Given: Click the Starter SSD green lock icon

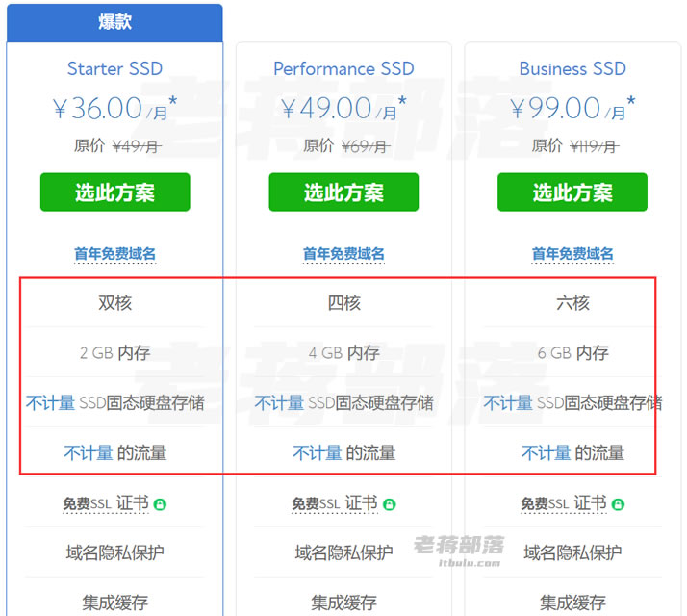Looking at the screenshot, I should pos(160,504).
